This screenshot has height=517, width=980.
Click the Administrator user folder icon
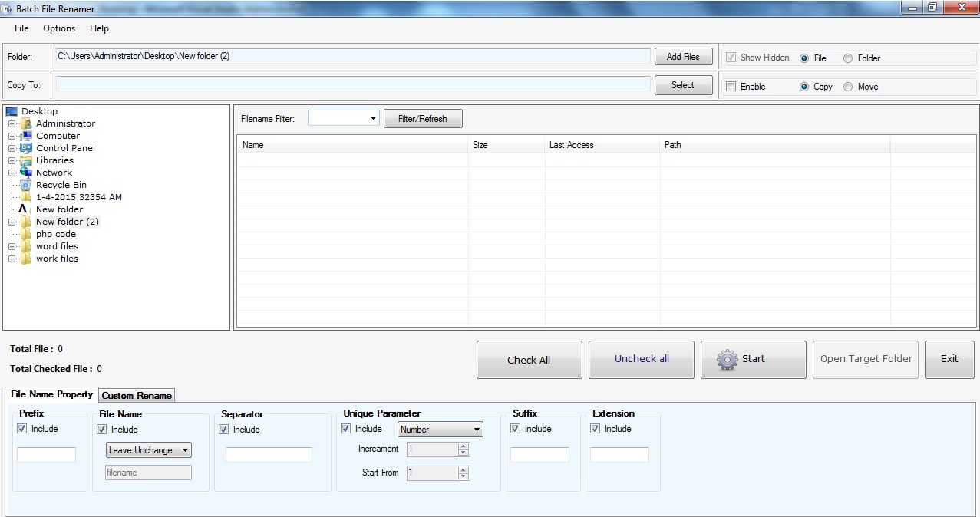coord(26,123)
